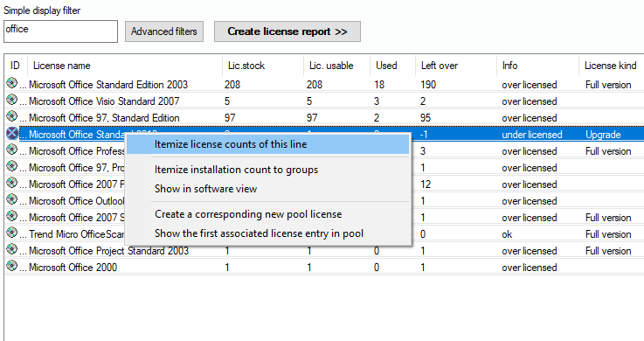This screenshot has height=341, width=644.
Task: Click the license icon of the Microsoft Office 2007 S row
Action: click(12, 216)
